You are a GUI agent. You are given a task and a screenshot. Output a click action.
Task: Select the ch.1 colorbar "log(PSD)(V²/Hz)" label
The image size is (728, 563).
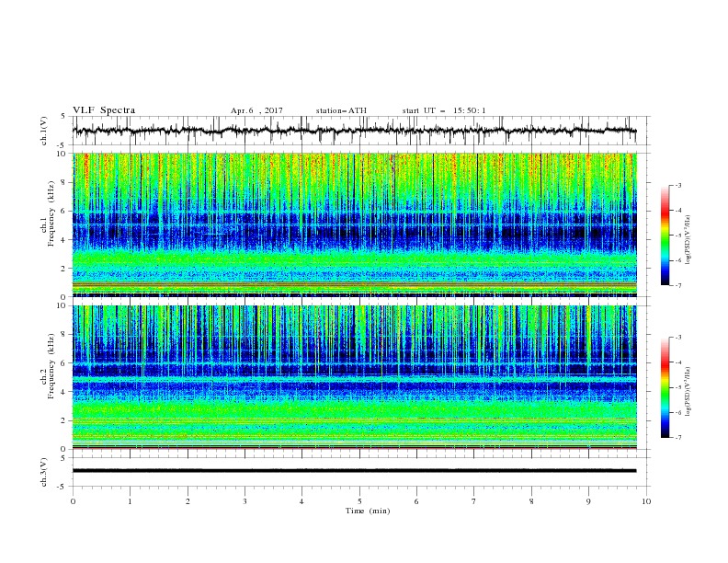688,240
